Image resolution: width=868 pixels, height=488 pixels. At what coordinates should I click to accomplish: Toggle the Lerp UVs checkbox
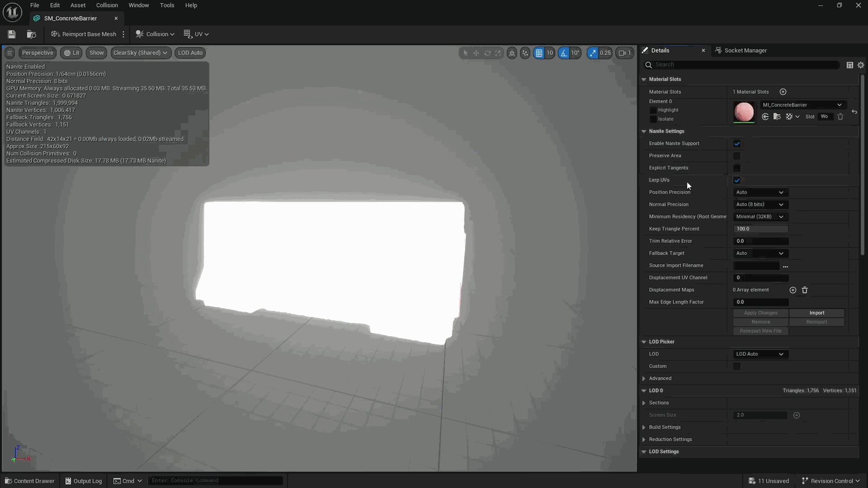pos(737,180)
